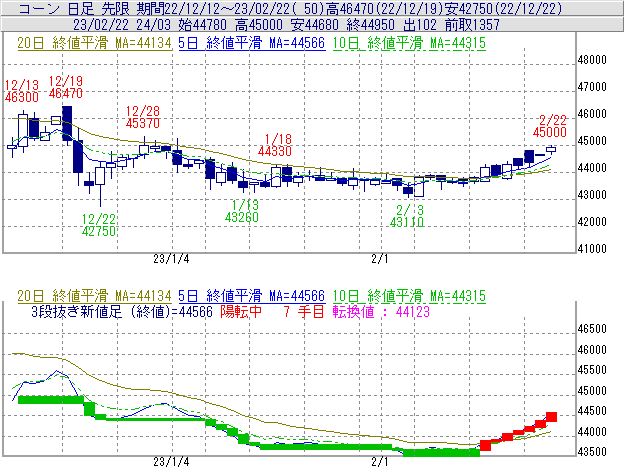Viewport: 624px width, 475px height.
Task: Click the 44000 upper chart axis label
Action: [x=592, y=168]
